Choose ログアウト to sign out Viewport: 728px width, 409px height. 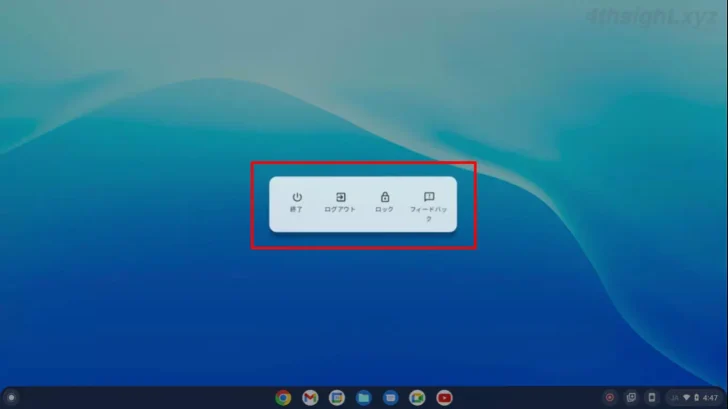coord(340,202)
